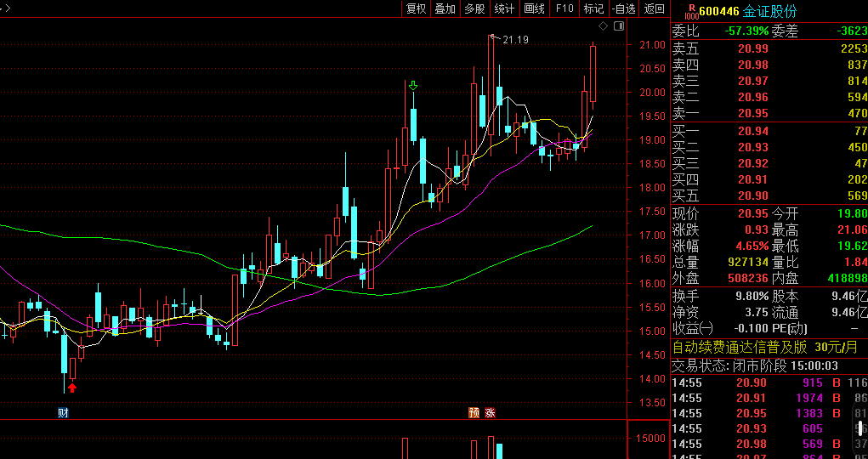
Task: Activate the 画线 drawing tools
Action: coord(534,8)
